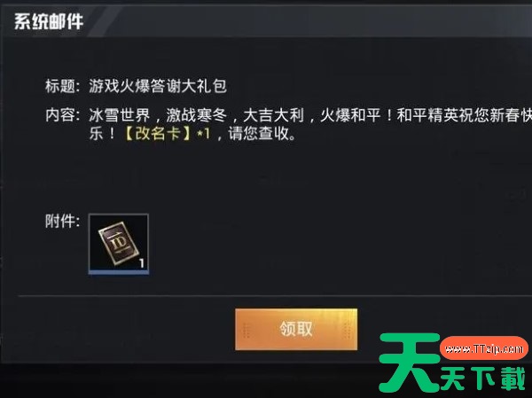
Task: Click the 大吉大利 phrase in the content
Action: point(273,115)
